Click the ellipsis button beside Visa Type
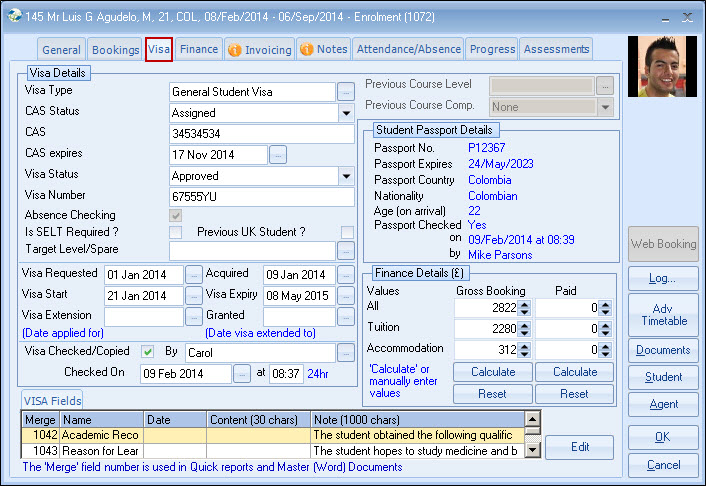Image resolution: width=706 pixels, height=486 pixels. tap(346, 92)
